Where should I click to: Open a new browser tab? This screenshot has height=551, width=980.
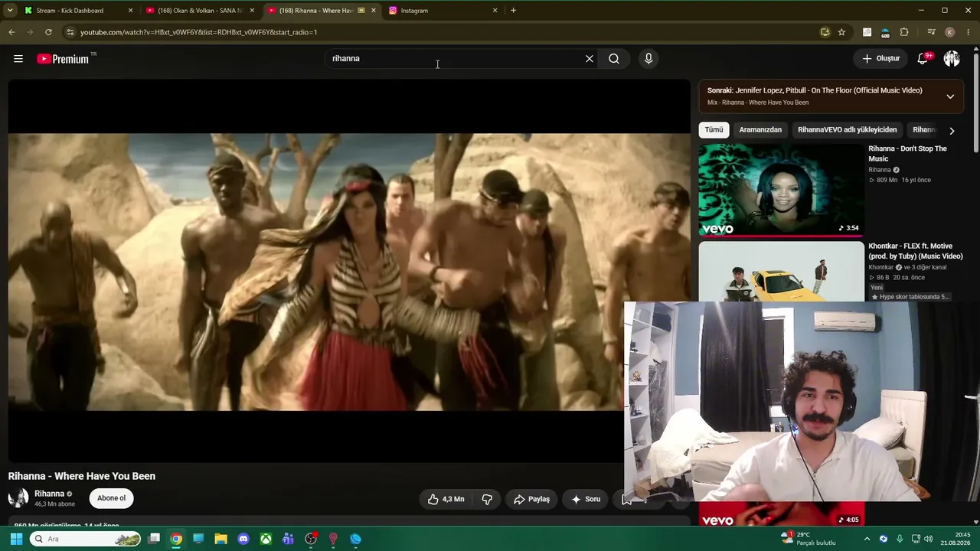513,11
